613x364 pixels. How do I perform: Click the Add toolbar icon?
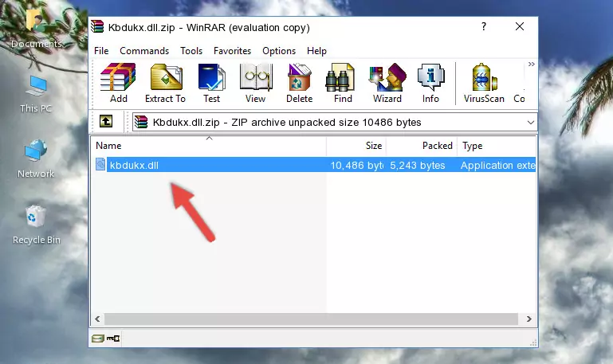[x=118, y=83]
